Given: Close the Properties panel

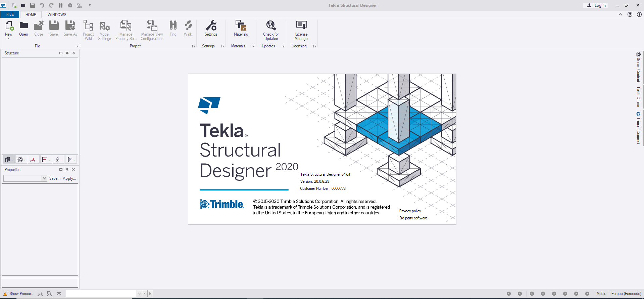Looking at the screenshot, I should coord(73,169).
